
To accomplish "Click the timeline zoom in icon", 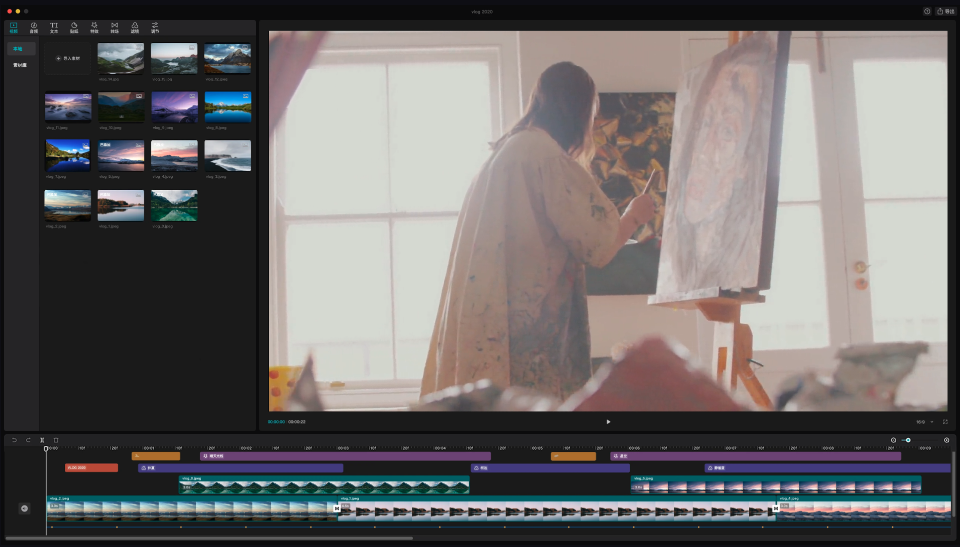I will tap(947, 440).
